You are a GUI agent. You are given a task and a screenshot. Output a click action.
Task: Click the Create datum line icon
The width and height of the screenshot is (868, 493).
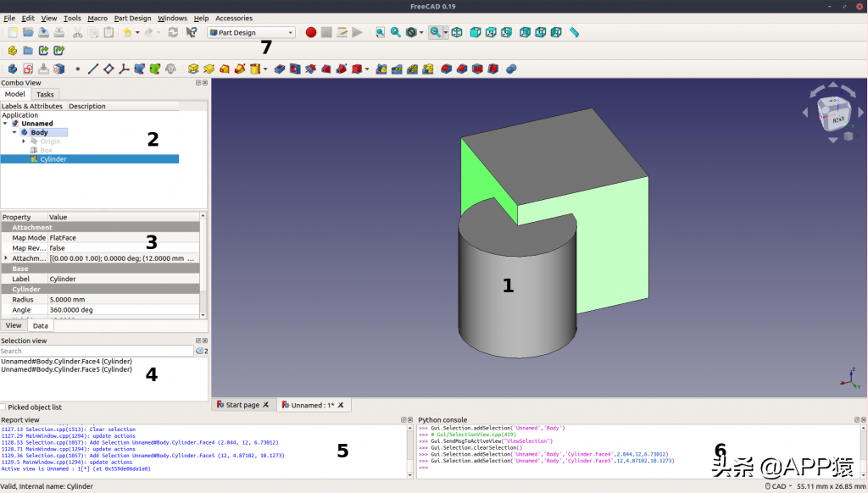point(93,69)
